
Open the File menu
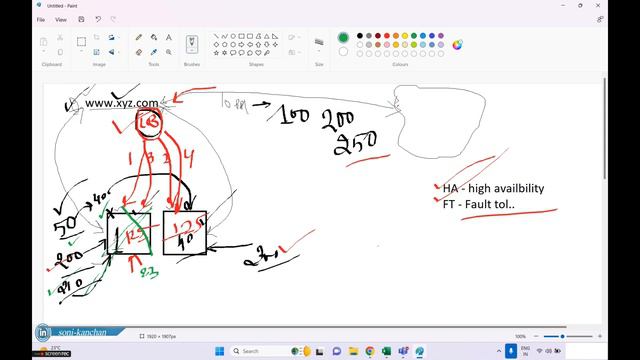tap(41, 20)
